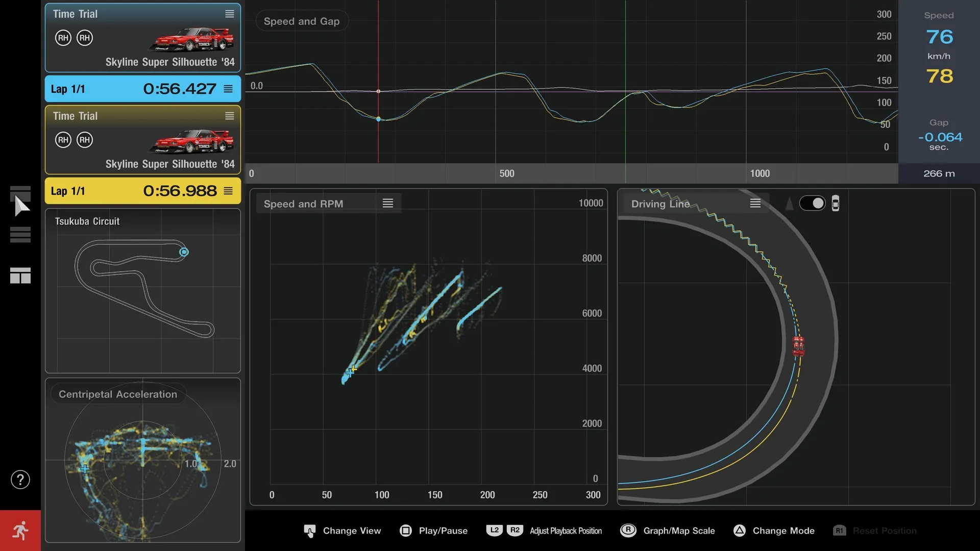Open the first Time Trial session menu

229,14
